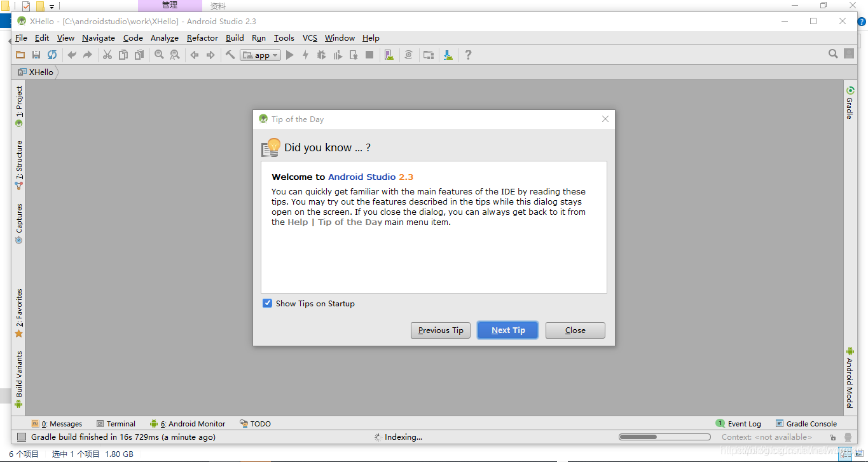Open the Gradle side tab
The height and width of the screenshot is (462, 868).
click(850, 102)
